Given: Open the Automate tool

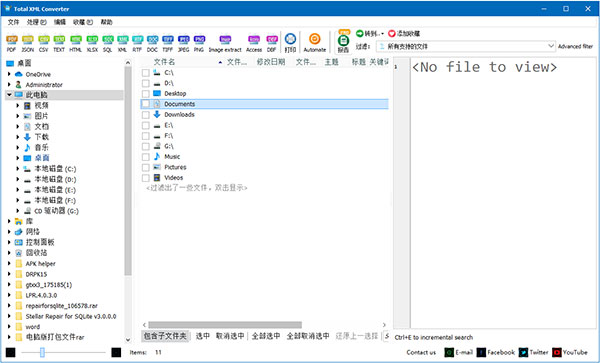Looking at the screenshot, I should (315, 42).
